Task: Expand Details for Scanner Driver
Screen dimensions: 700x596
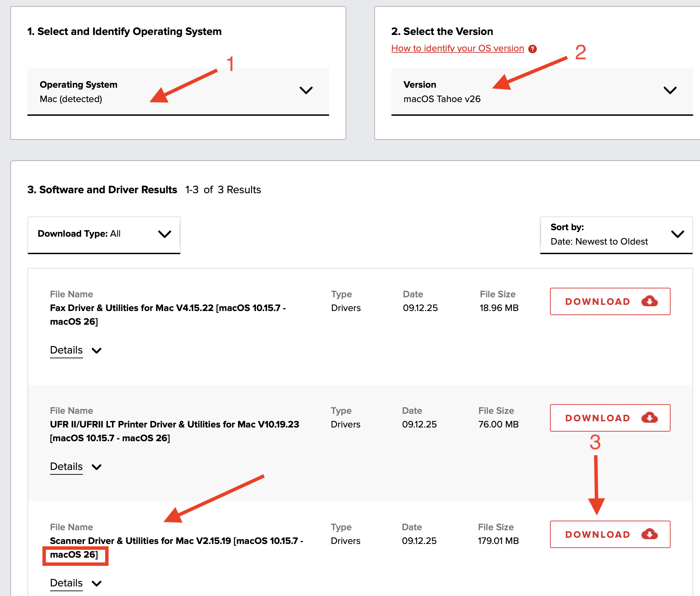Action: point(66,583)
